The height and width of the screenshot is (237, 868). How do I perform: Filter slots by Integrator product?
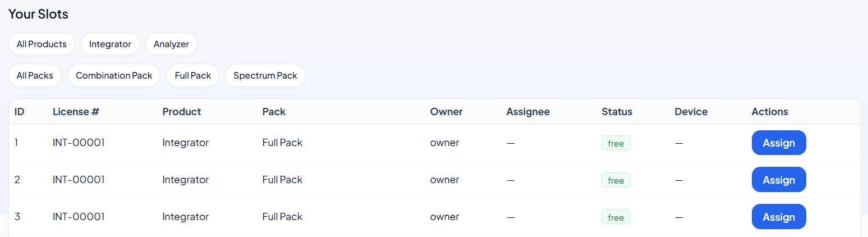(x=110, y=44)
